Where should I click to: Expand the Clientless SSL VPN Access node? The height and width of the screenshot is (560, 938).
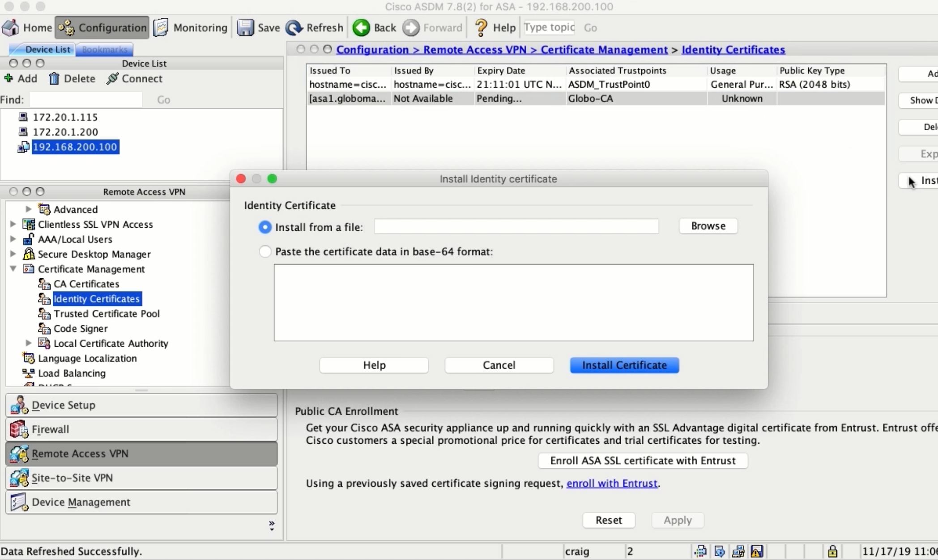click(13, 224)
